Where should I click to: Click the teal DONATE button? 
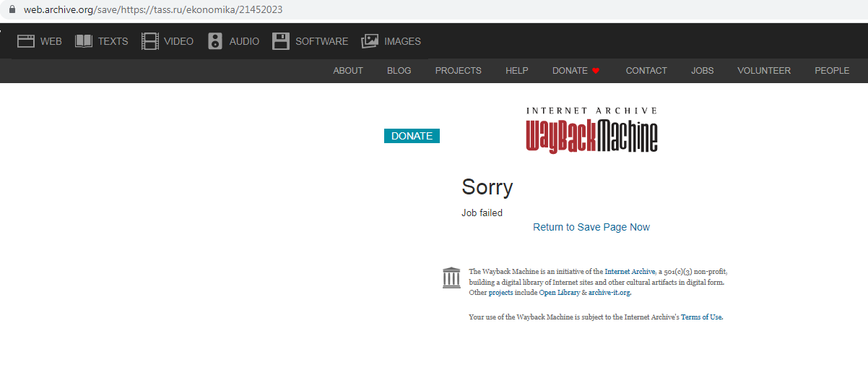coord(412,136)
